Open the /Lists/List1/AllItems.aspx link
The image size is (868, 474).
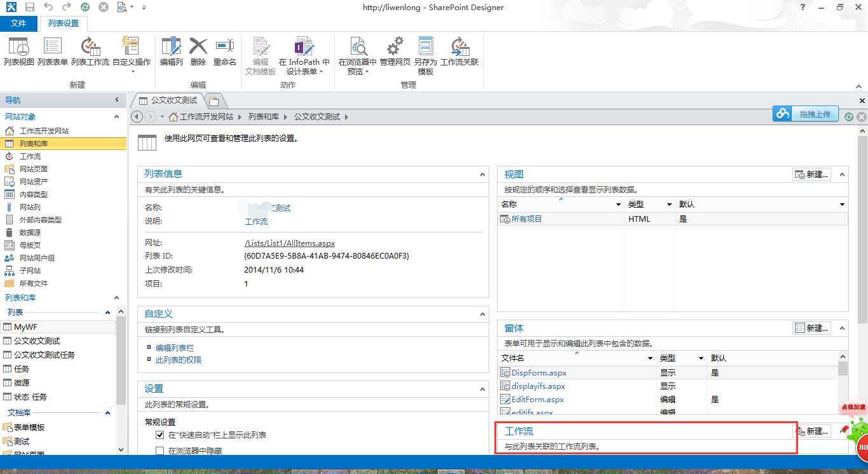click(x=289, y=243)
